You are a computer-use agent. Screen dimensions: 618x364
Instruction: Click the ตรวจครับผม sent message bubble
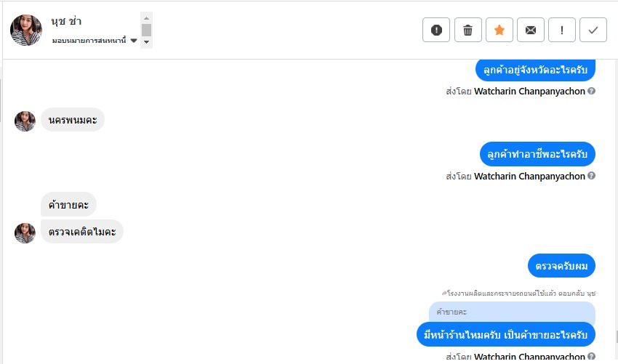pyautogui.click(x=561, y=266)
